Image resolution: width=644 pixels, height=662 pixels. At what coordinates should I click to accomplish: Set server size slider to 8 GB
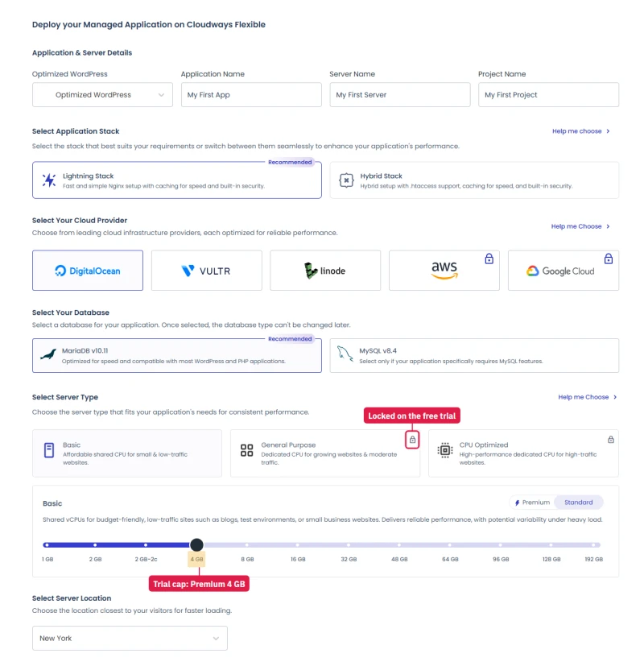pyautogui.click(x=247, y=545)
